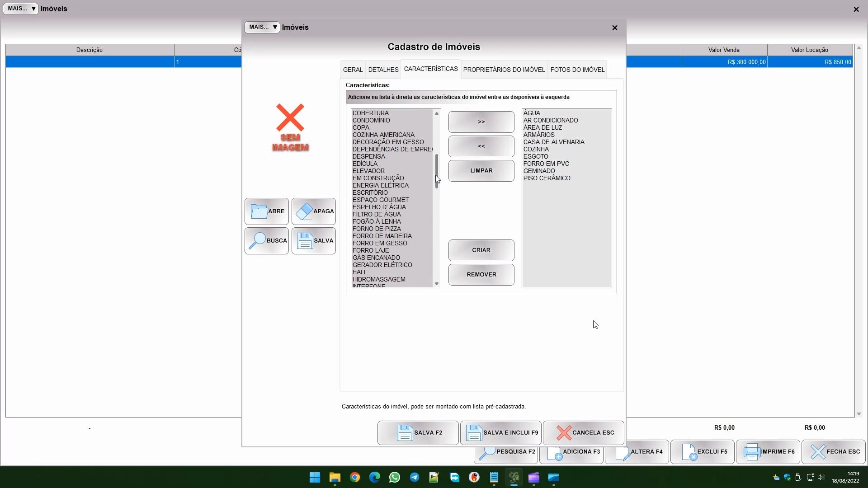
Task: Switch to the DETALHES tab
Action: pyautogui.click(x=383, y=70)
